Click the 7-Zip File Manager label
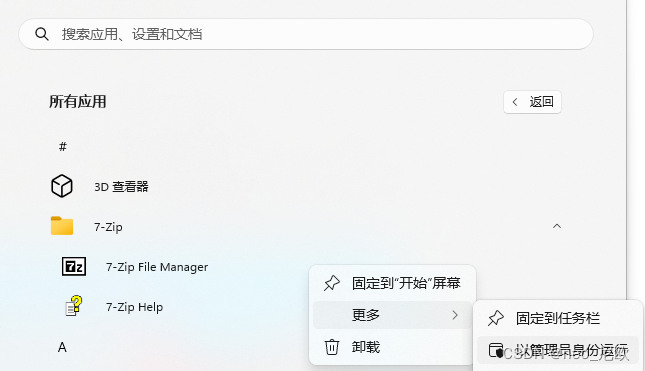 coord(157,267)
